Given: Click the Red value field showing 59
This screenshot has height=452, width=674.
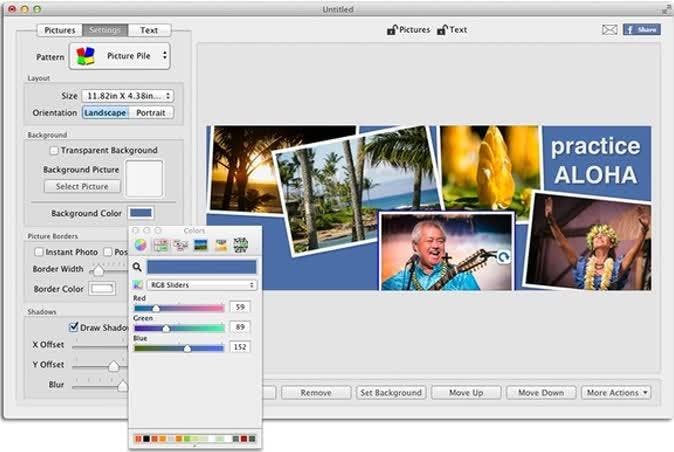Looking at the screenshot, I should (x=240, y=307).
